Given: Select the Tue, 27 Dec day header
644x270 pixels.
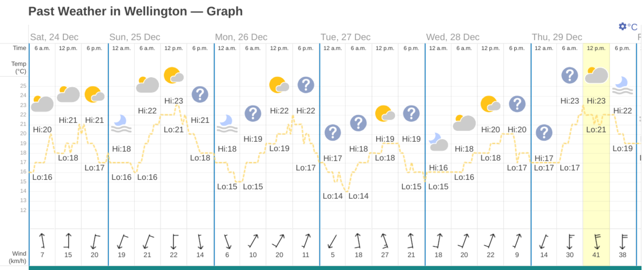Looking at the screenshot, I should pyautogui.click(x=346, y=37).
